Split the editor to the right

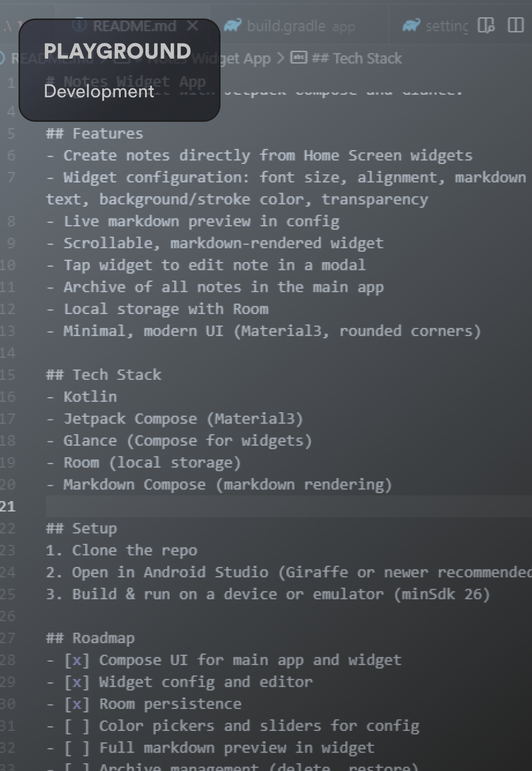pyautogui.click(x=515, y=25)
